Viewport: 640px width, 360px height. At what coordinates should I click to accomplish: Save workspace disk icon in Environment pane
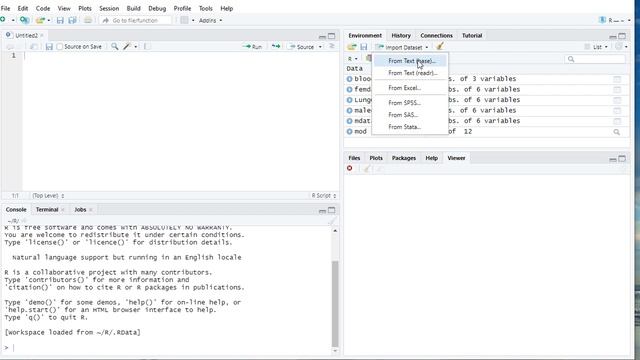pyautogui.click(x=364, y=47)
